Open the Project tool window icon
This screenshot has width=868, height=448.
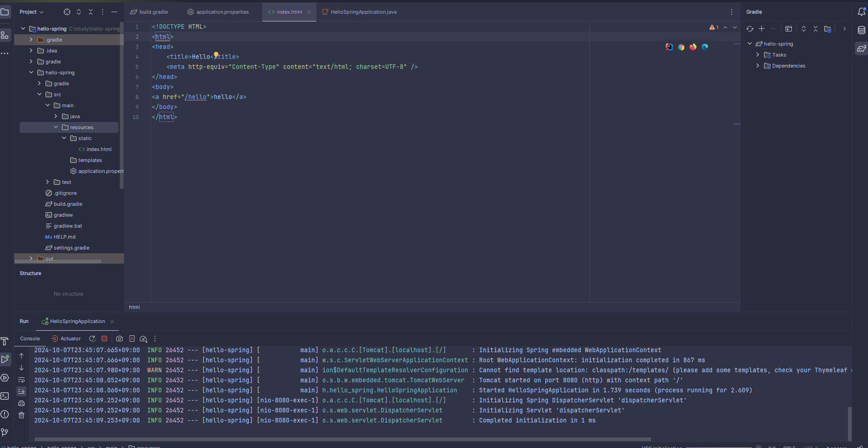pos(5,12)
